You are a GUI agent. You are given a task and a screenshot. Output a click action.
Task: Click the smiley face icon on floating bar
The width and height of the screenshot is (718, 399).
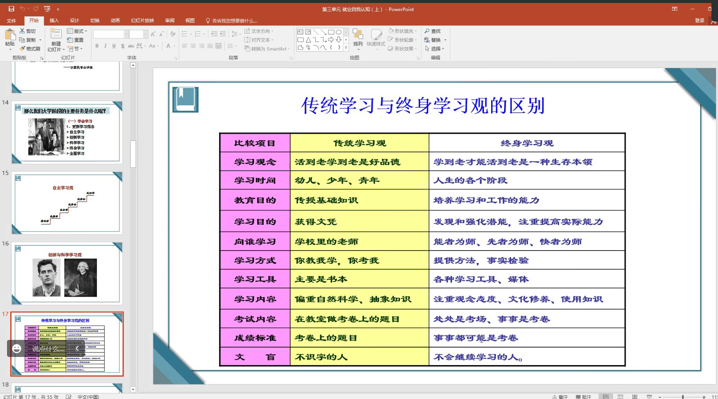pos(17,349)
